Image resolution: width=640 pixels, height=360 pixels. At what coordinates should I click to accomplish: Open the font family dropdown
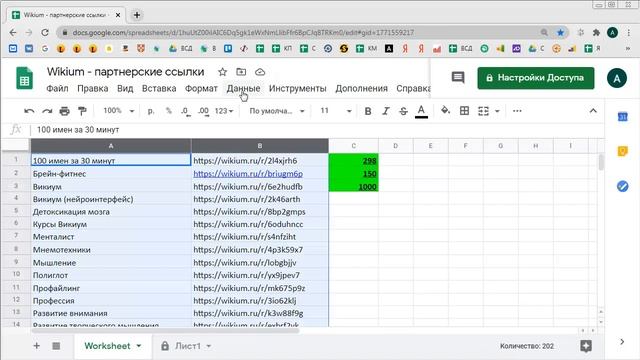277,111
